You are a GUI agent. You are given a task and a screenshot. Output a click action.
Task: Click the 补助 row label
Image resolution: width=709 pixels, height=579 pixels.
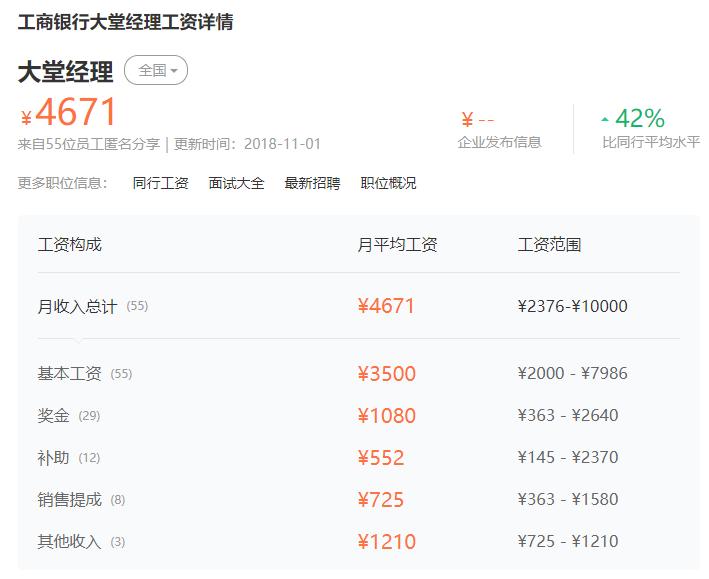click(53, 458)
